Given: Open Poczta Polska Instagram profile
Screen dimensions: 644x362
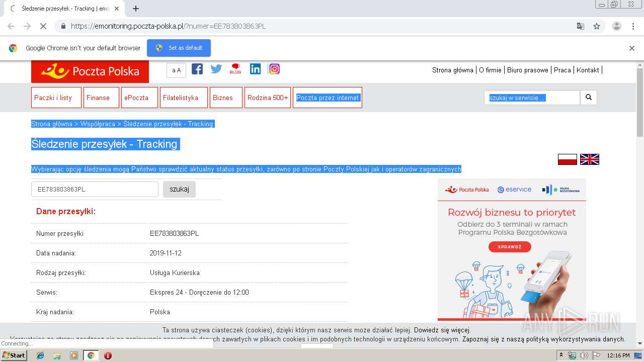Looking at the screenshot, I should coord(274,69).
